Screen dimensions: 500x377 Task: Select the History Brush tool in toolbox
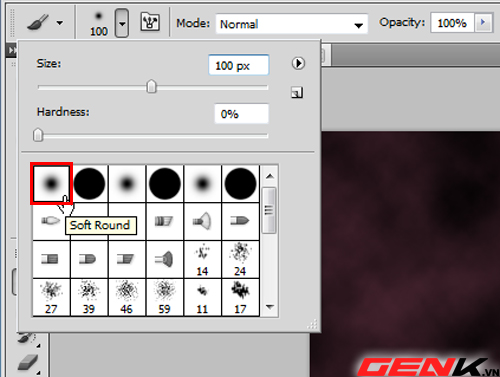pos(26,338)
